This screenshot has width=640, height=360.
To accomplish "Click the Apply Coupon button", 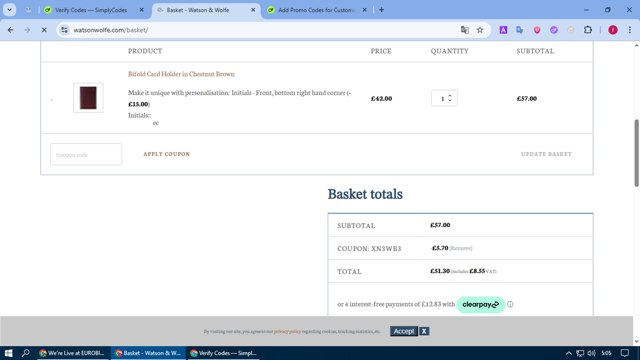I will (167, 154).
